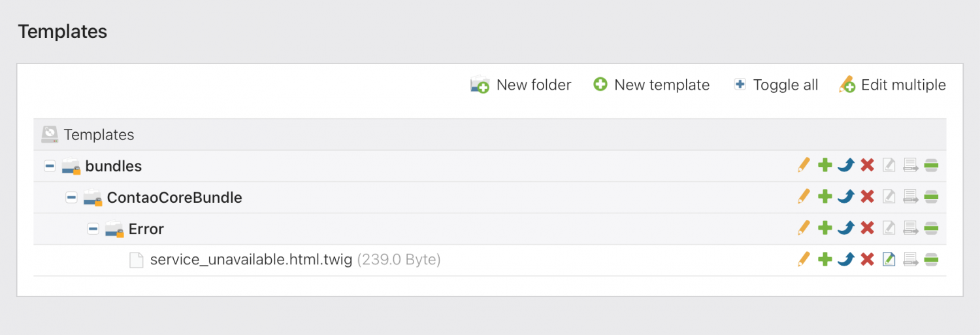
Task: Rename the service_unavailable.html.twig file via pencil icon
Action: coord(804,260)
